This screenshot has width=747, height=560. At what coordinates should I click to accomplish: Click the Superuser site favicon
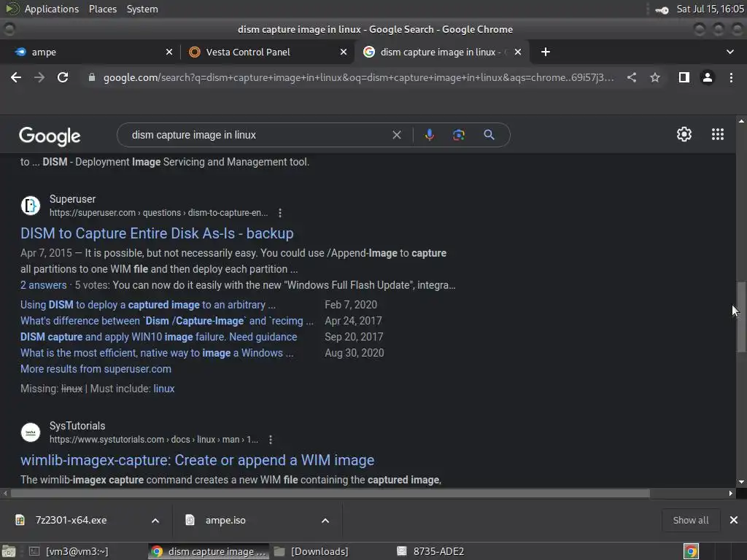coord(31,206)
